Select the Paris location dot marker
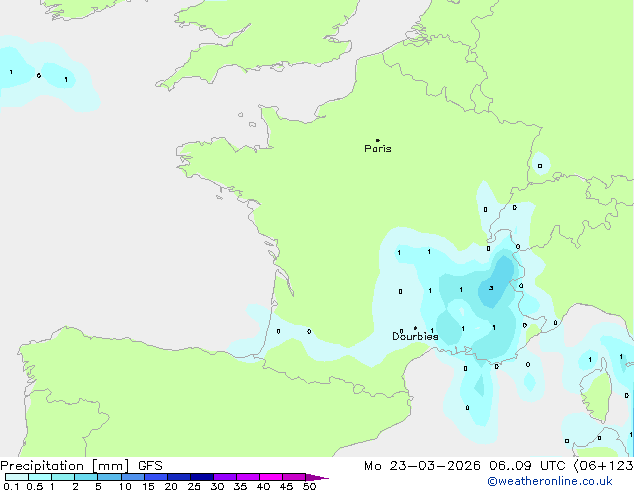 point(378,140)
